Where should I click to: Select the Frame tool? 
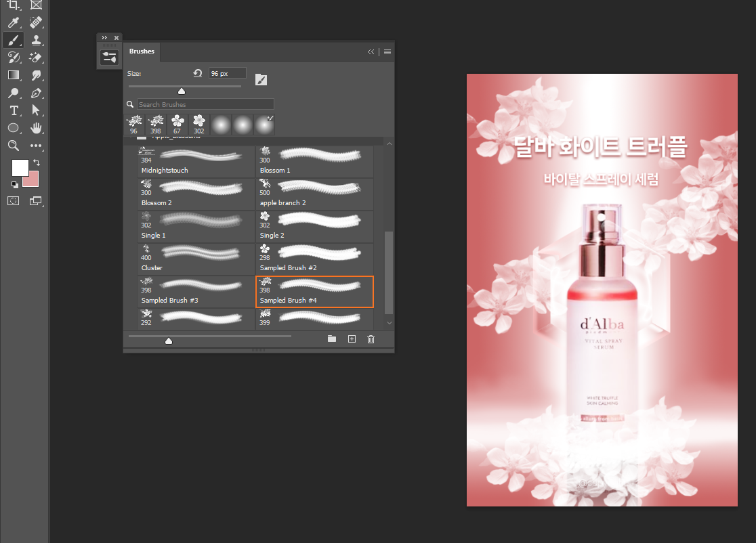[36, 5]
